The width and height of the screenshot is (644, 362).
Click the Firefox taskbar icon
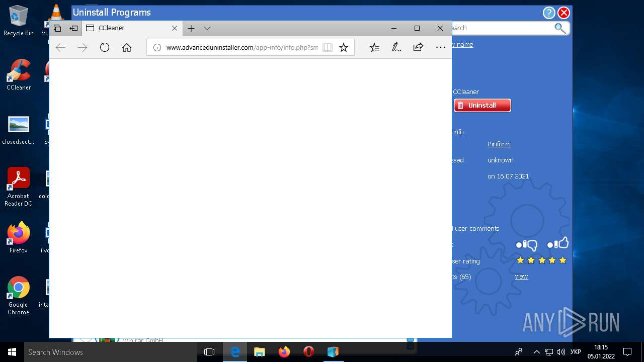pos(284,352)
